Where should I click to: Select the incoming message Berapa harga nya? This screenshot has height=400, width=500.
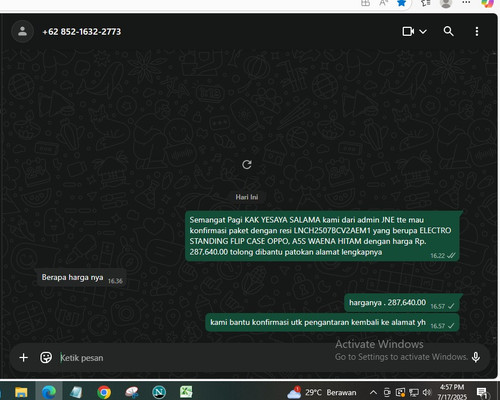[x=80, y=277]
